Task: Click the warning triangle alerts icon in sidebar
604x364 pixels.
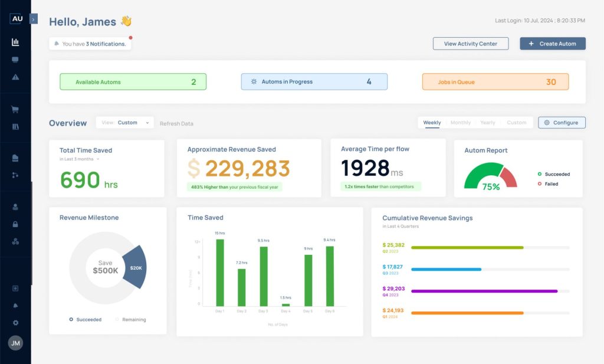Action: tap(15, 77)
